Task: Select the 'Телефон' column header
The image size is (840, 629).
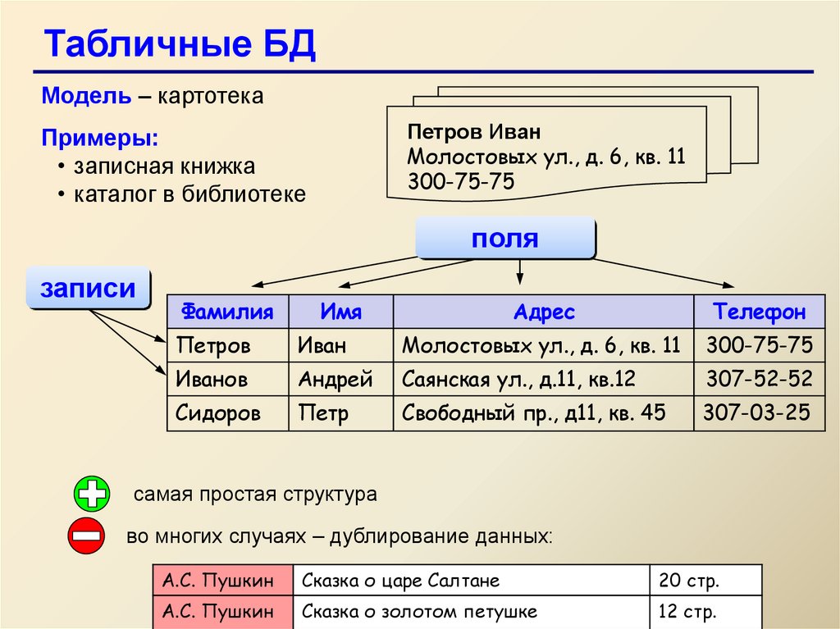Action: (x=759, y=312)
